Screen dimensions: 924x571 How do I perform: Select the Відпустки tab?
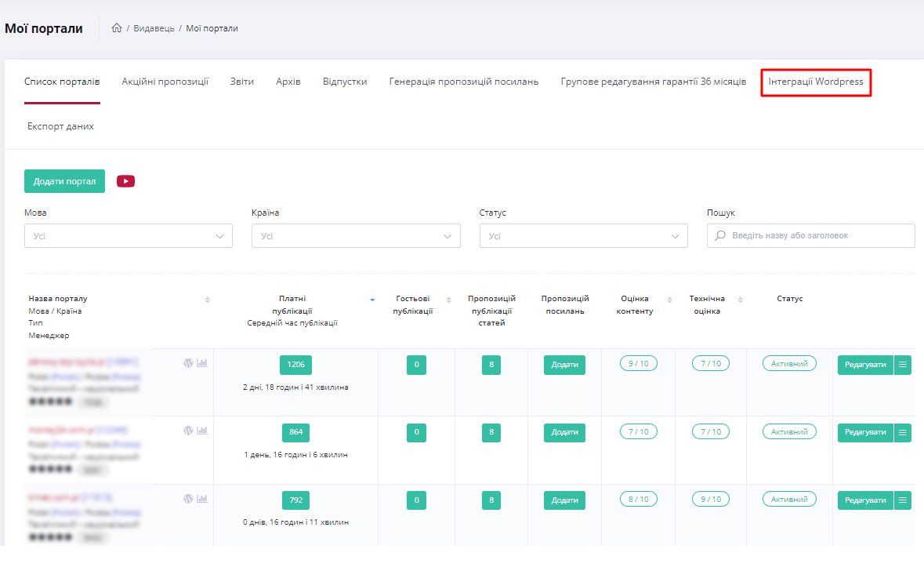345,82
